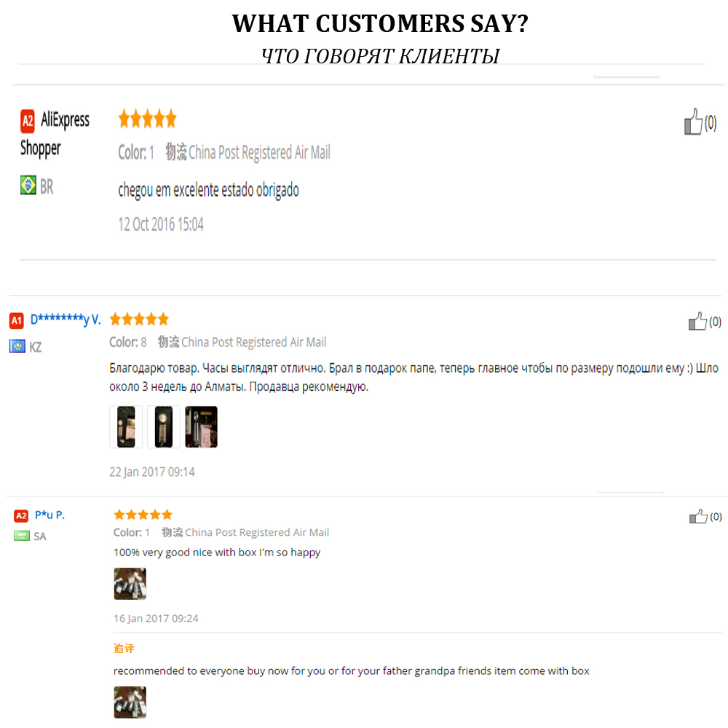Click thumbs-up on the Brazil shopper review
This screenshot has width=728, height=728.
(693, 122)
